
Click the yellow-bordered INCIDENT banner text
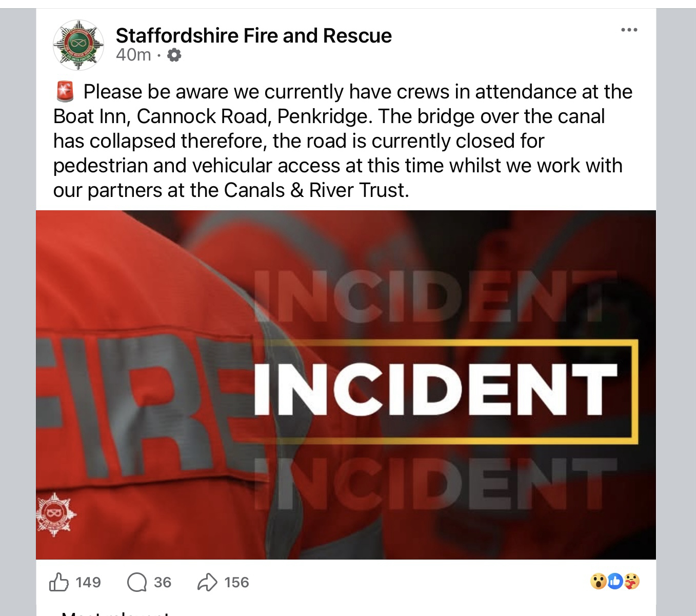coord(436,390)
